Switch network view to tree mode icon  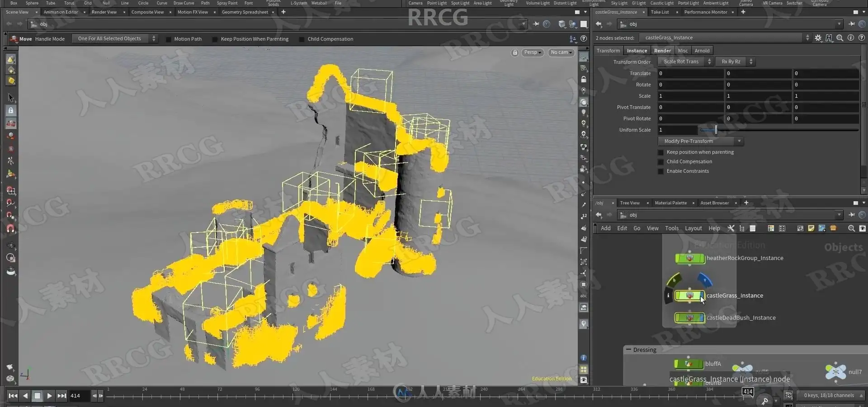click(742, 228)
